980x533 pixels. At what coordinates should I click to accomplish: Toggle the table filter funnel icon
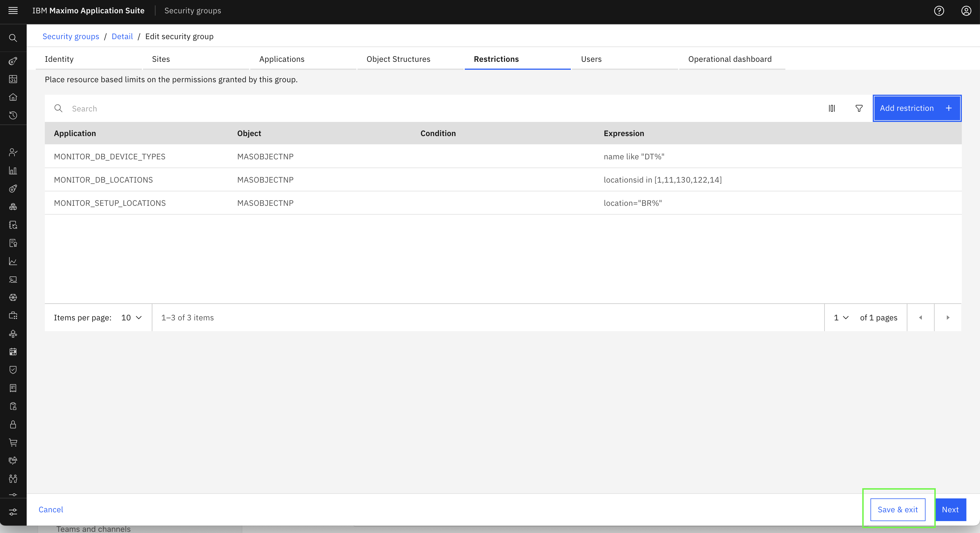(x=859, y=108)
